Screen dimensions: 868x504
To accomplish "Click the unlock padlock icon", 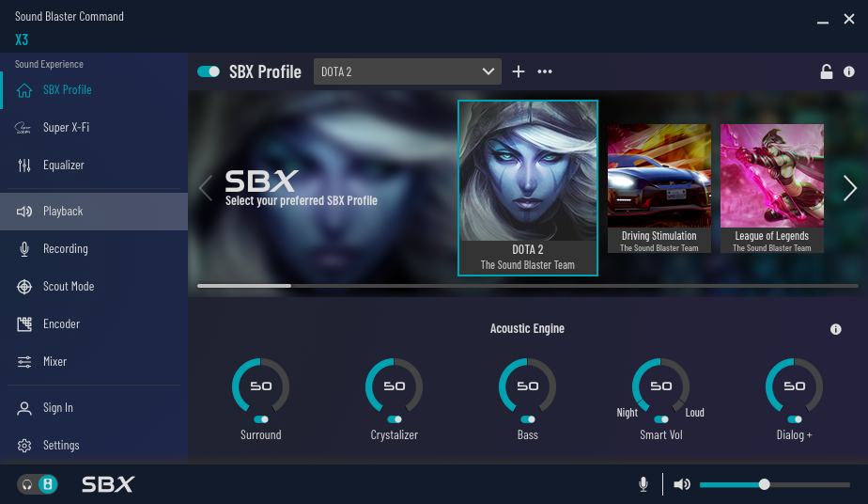I will pyautogui.click(x=827, y=71).
